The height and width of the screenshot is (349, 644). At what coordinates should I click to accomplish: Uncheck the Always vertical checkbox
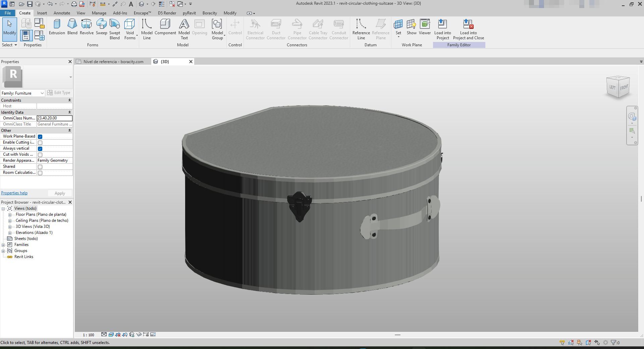point(40,149)
